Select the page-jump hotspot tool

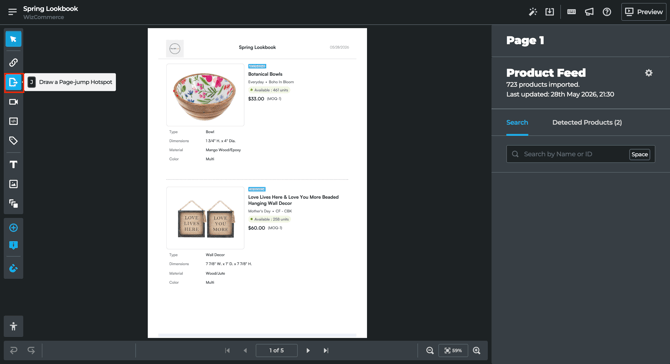[13, 82]
